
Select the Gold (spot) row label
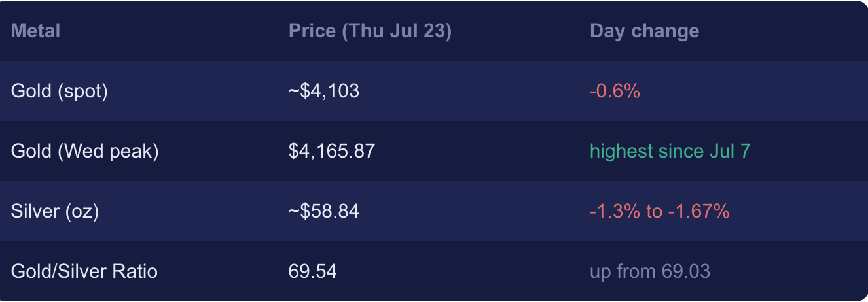59,91
